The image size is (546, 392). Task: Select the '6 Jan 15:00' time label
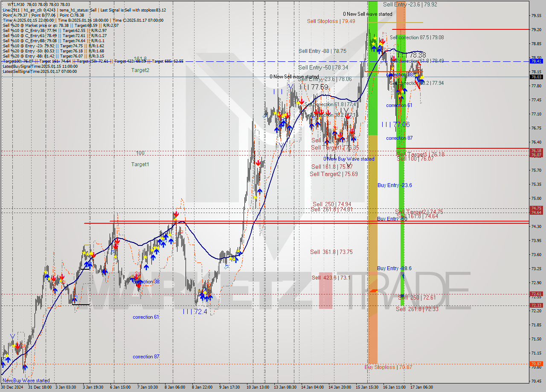pyautogui.click(x=119, y=387)
